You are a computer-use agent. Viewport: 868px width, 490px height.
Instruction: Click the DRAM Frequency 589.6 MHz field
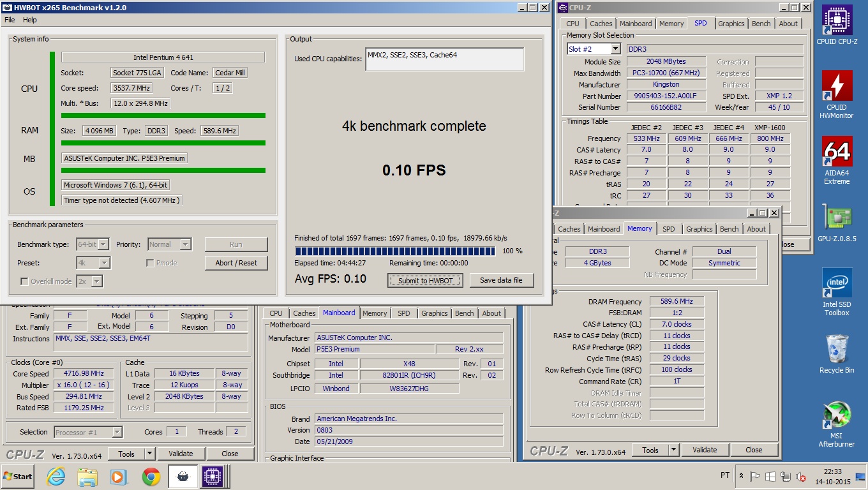tap(677, 302)
